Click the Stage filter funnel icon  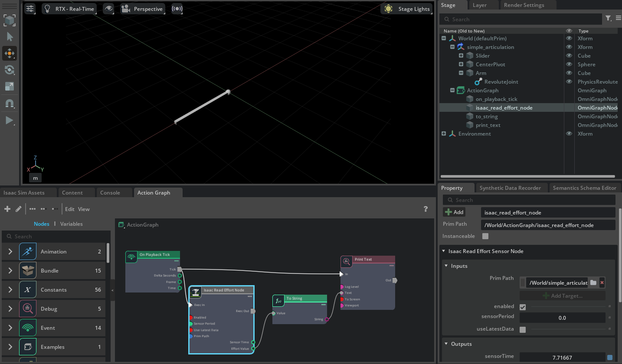pyautogui.click(x=609, y=18)
